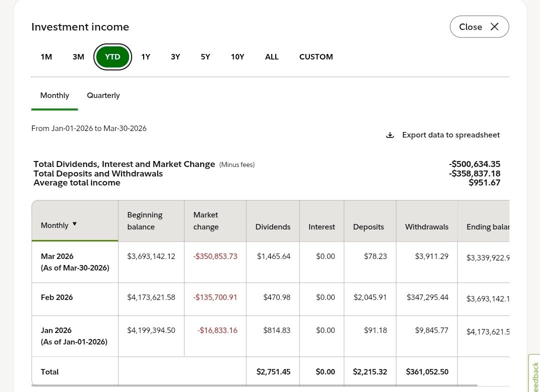This screenshot has width=540, height=392.
Task: Choose the 3Y time period
Action: click(x=175, y=57)
